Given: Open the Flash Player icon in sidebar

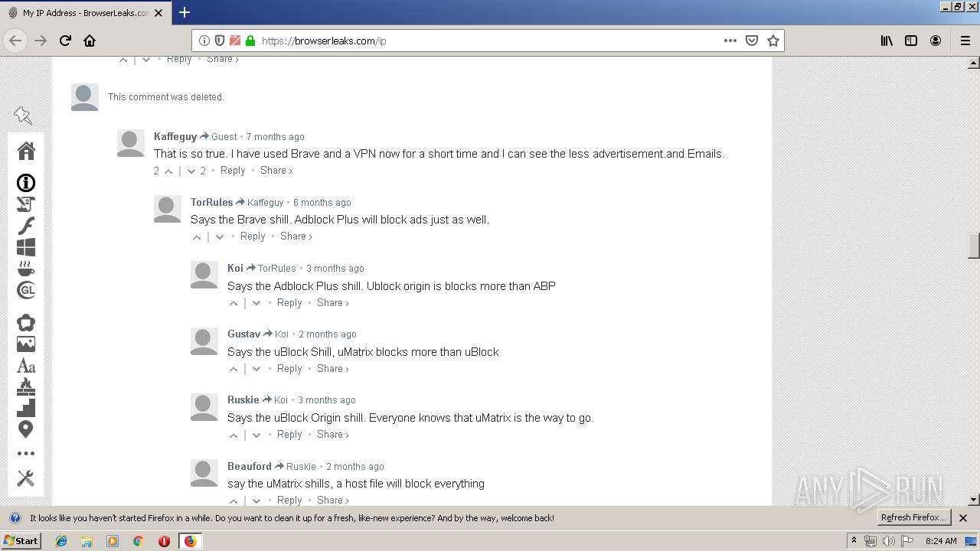Looking at the screenshot, I should [x=26, y=226].
